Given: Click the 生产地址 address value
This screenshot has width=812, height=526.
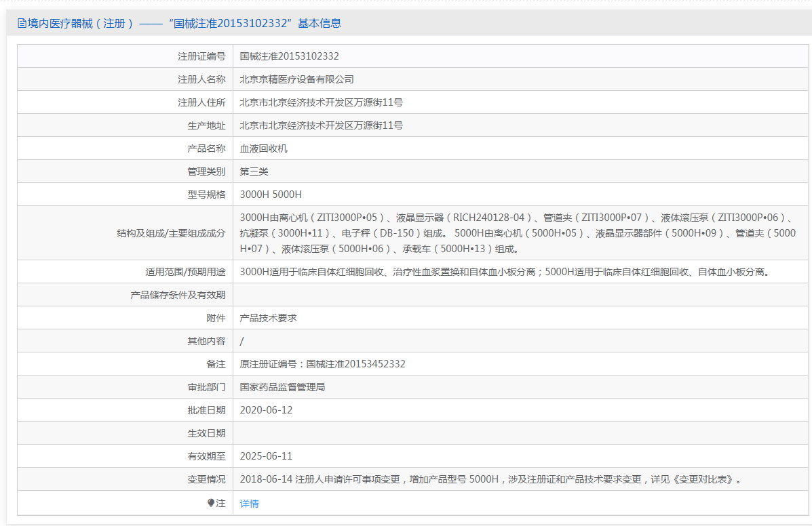Looking at the screenshot, I should [x=321, y=125].
